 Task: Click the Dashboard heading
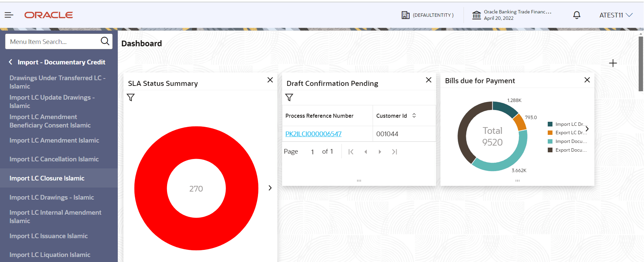142,44
